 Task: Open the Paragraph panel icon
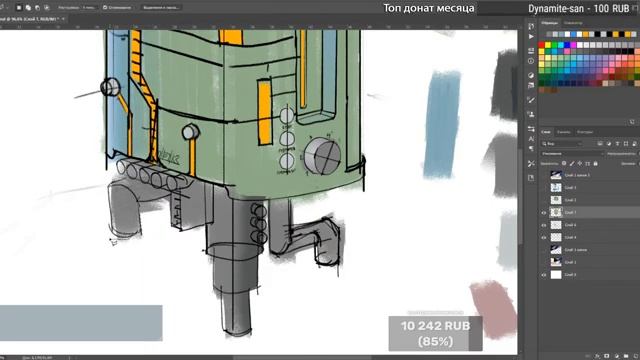coord(531,149)
